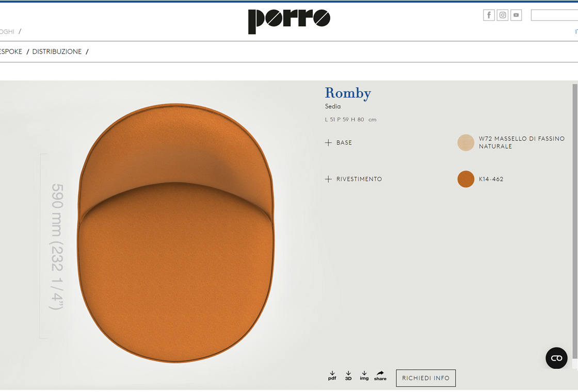The width and height of the screenshot is (578, 392).
Task: Open the Porro Facebook page icon
Action: tap(489, 15)
